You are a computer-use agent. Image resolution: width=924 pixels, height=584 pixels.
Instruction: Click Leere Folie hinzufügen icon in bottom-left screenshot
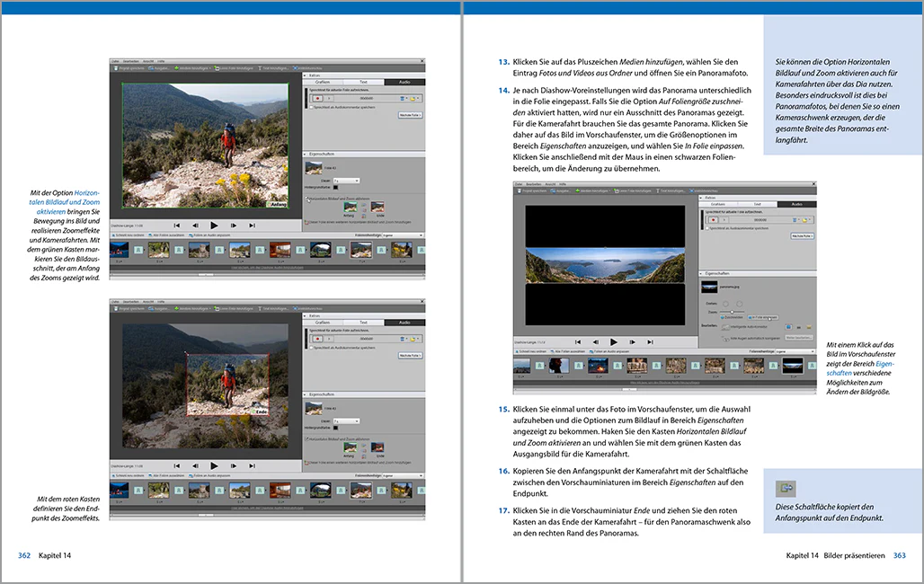pos(217,309)
